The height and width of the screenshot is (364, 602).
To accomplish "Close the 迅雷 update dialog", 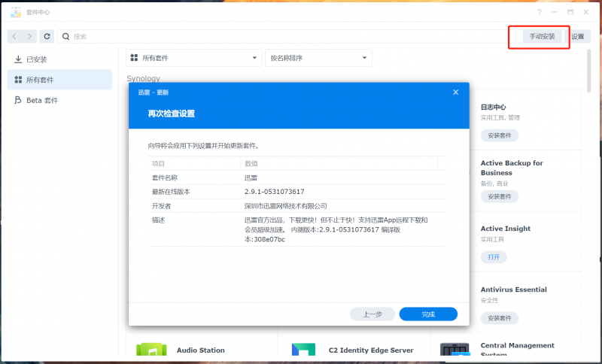I will click(456, 92).
